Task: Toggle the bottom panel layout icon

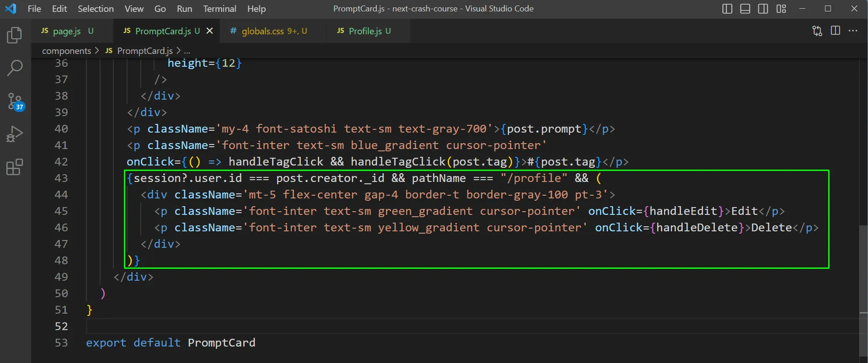Action: [x=745, y=9]
